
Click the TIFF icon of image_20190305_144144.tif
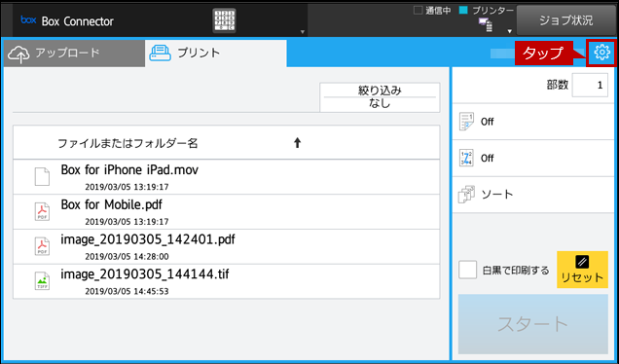(x=42, y=280)
